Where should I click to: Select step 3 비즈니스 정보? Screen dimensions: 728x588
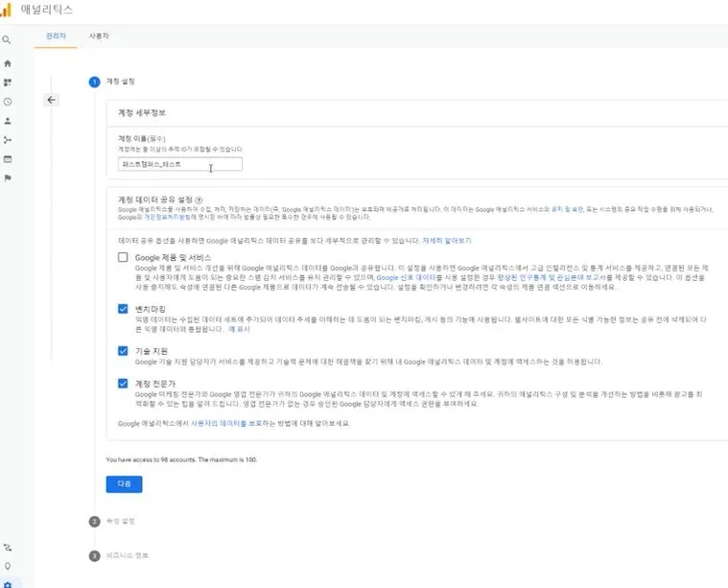(128, 555)
